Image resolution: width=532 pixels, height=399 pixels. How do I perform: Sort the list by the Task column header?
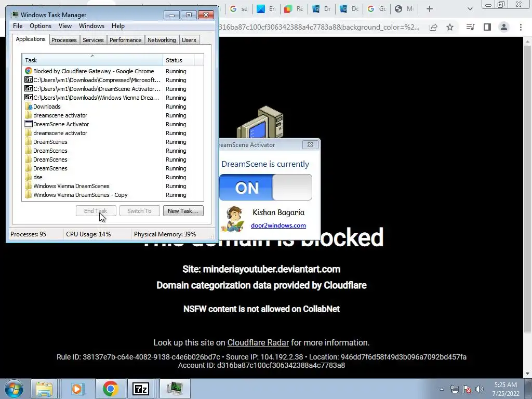(92, 60)
